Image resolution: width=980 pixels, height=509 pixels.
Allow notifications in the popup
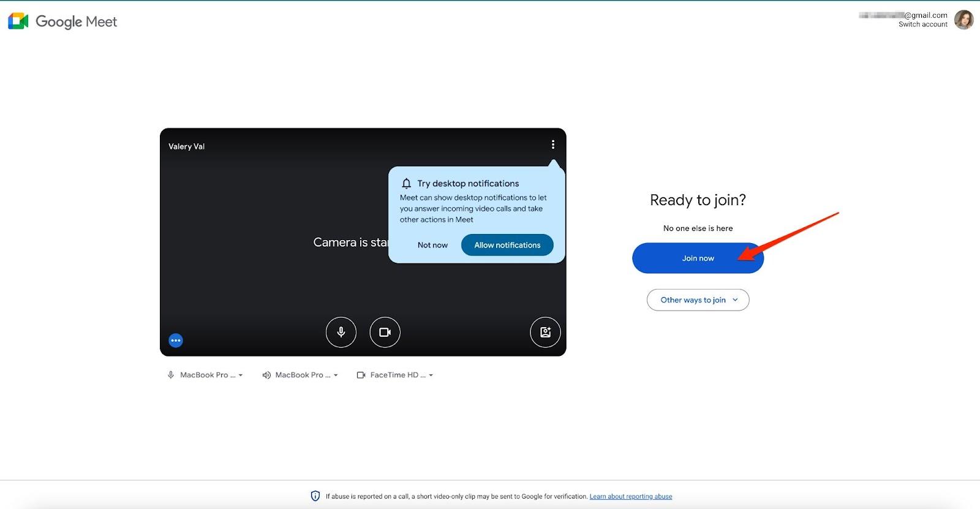[507, 245]
